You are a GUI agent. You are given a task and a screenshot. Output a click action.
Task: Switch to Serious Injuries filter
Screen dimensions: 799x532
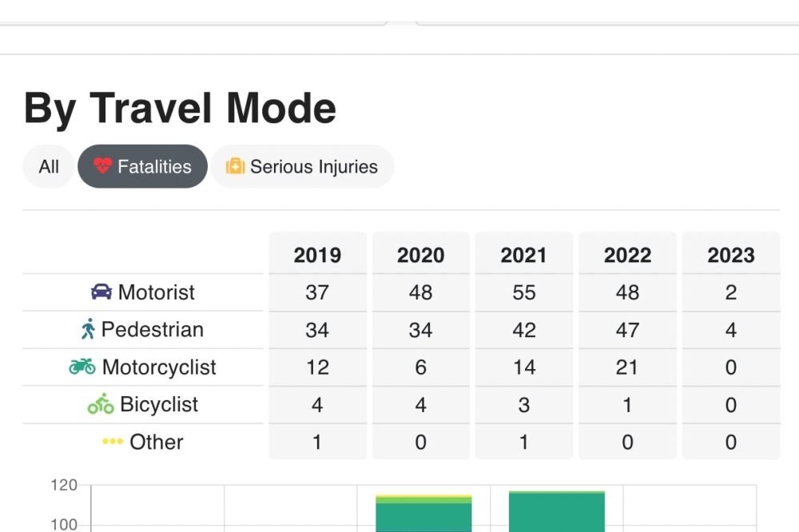302,166
